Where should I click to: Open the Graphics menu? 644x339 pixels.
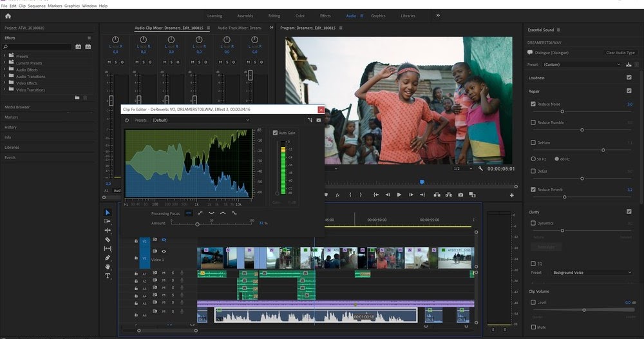point(71,6)
